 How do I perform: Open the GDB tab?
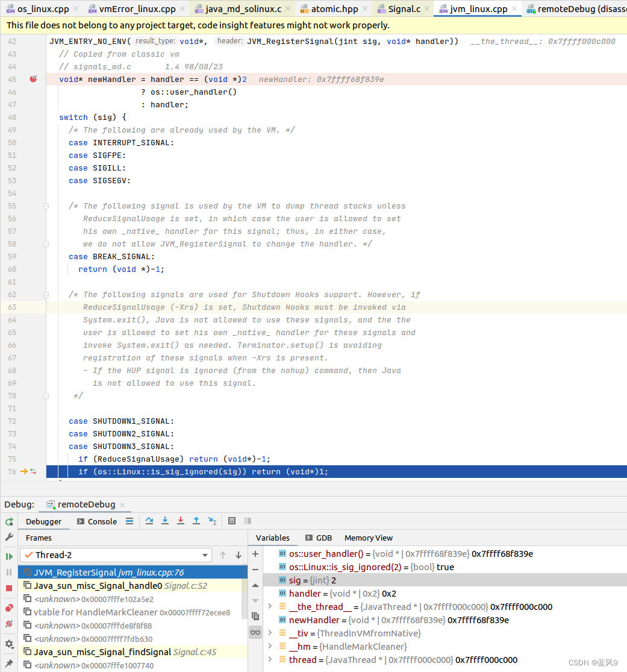pyautogui.click(x=318, y=538)
